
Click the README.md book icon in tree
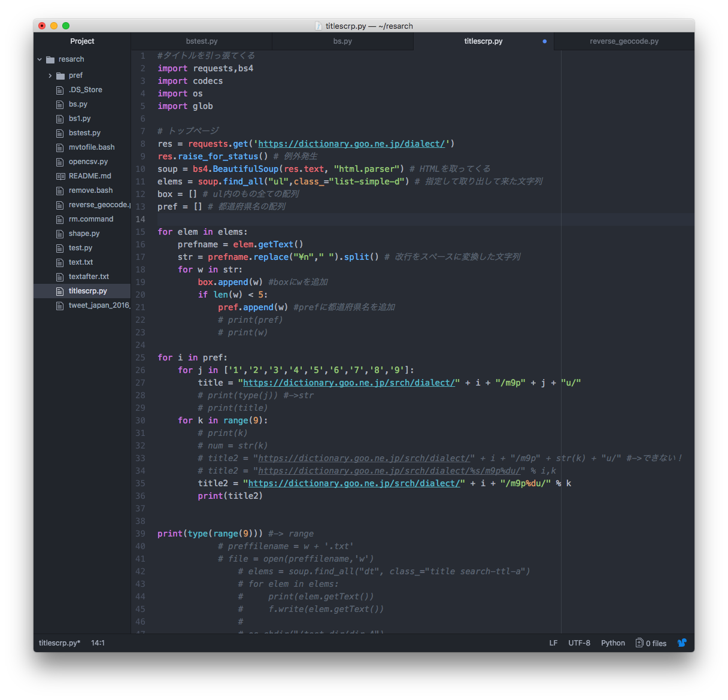60,176
